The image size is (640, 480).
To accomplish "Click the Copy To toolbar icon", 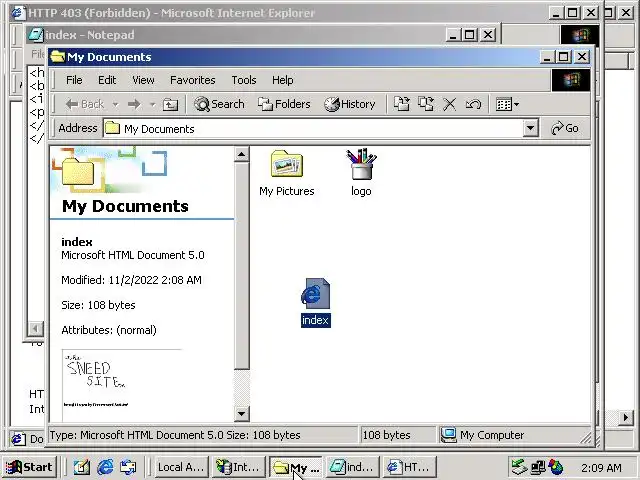I will point(426,104).
